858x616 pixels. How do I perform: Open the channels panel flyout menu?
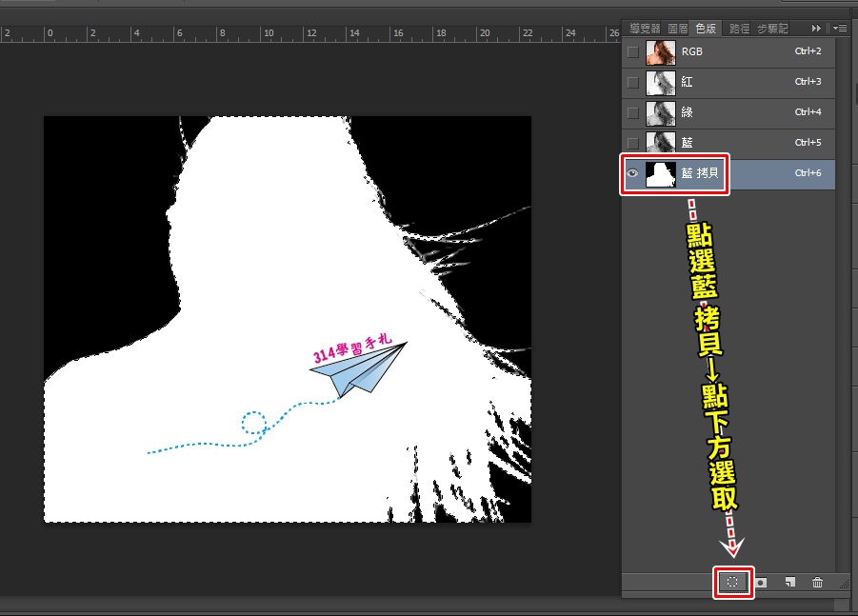[x=841, y=28]
